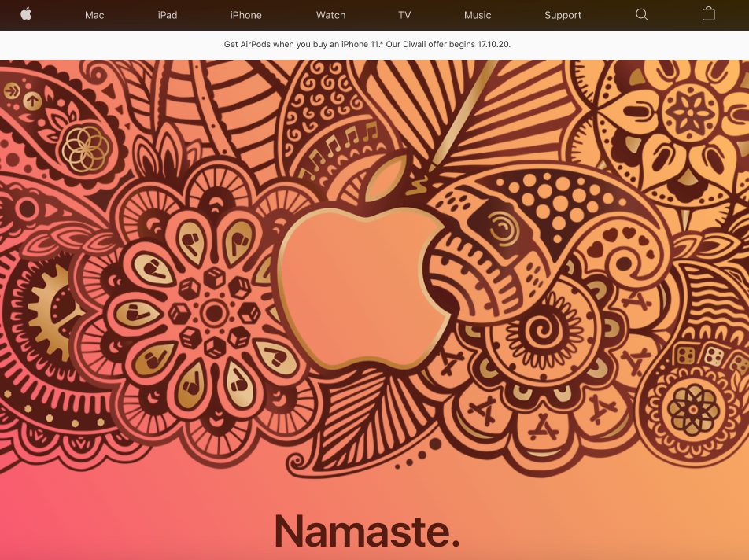Image resolution: width=749 pixels, height=560 pixels.
Task: Click the center of the AirPods petal flower
Action: [x=213, y=313]
